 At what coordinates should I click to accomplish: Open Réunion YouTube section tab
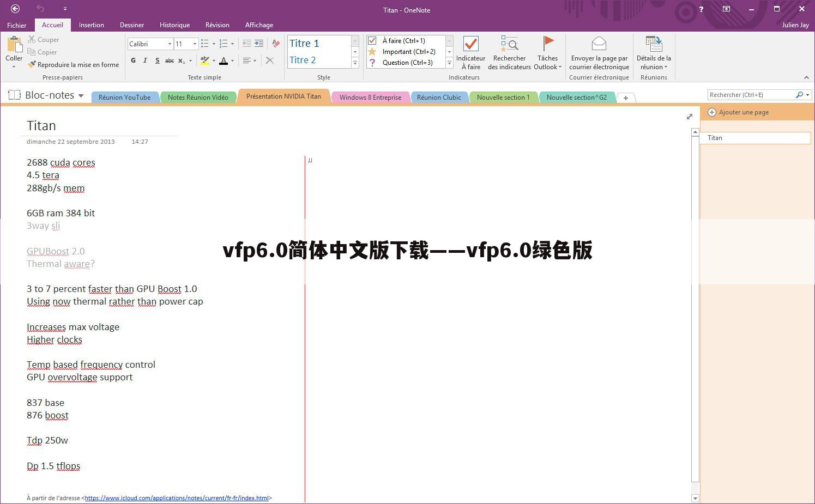click(125, 97)
